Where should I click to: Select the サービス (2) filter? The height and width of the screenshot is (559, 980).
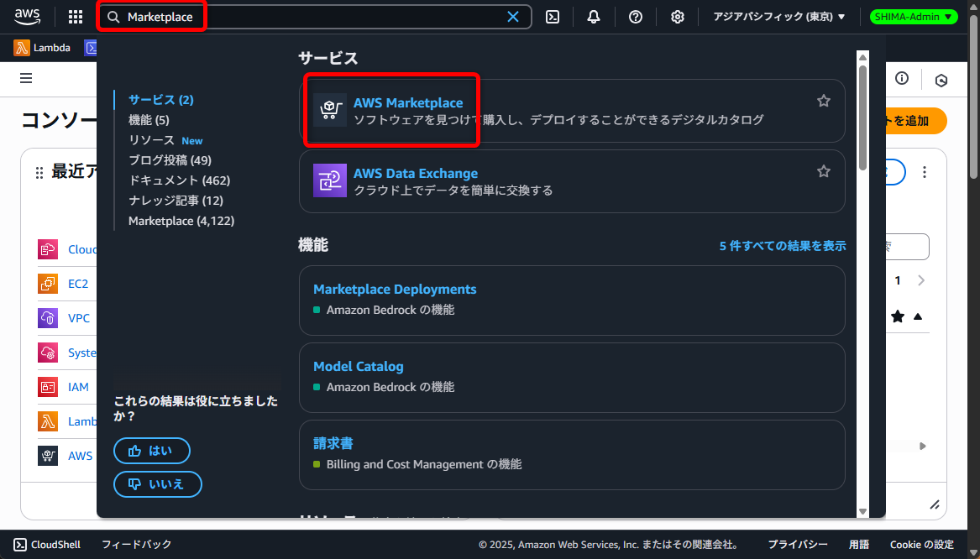[x=161, y=99]
